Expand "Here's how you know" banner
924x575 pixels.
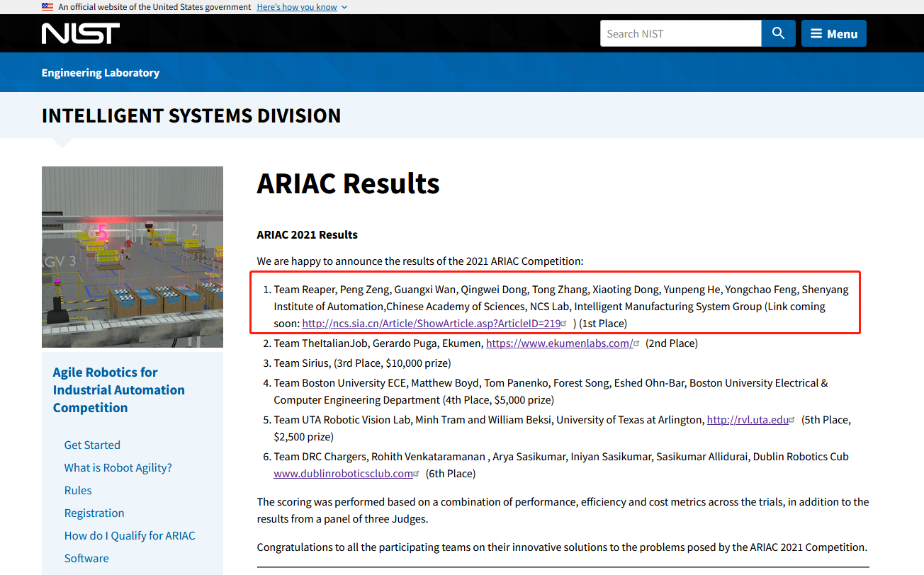296,6
